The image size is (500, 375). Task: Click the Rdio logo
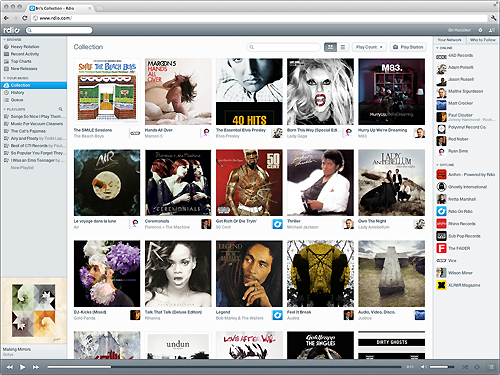point(11,30)
